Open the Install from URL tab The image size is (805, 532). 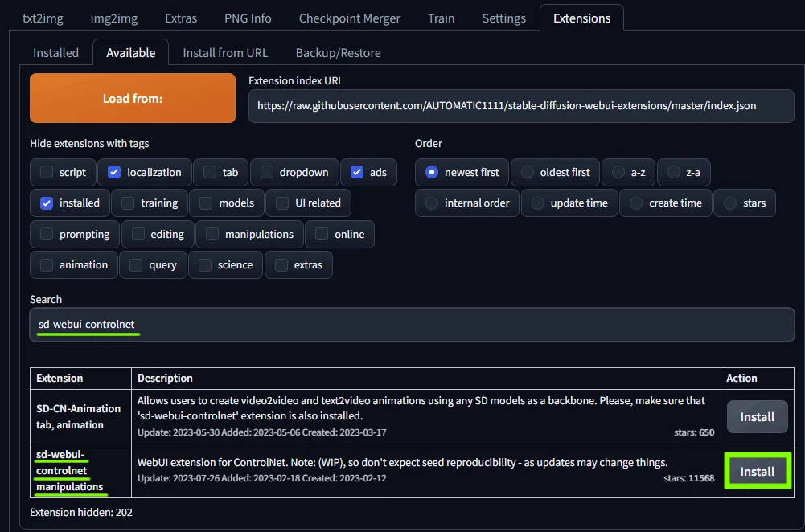[x=225, y=53]
